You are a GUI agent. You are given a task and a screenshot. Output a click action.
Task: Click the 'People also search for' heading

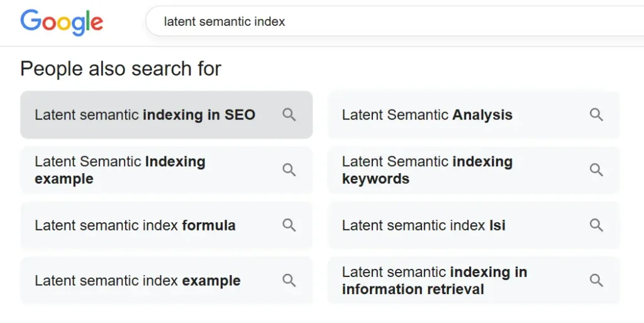121,69
